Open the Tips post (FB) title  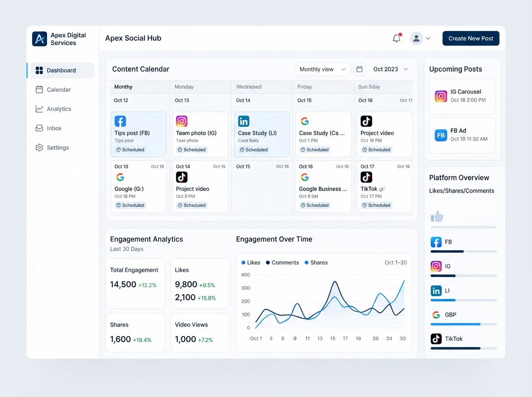click(132, 133)
